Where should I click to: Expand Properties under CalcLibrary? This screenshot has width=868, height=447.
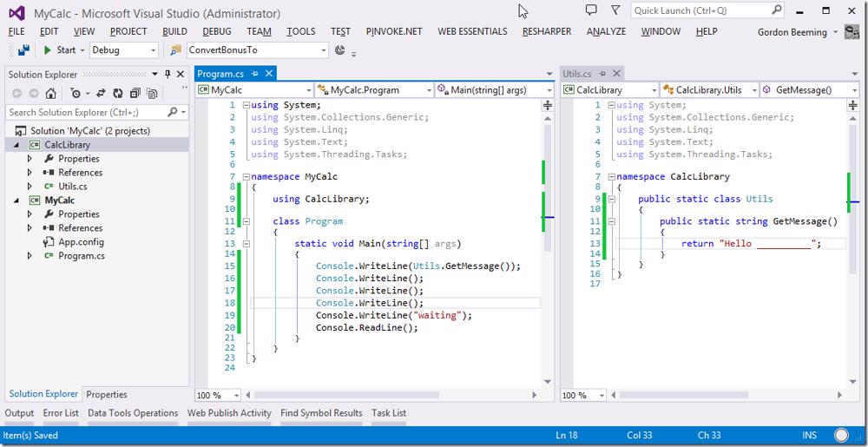[30, 159]
